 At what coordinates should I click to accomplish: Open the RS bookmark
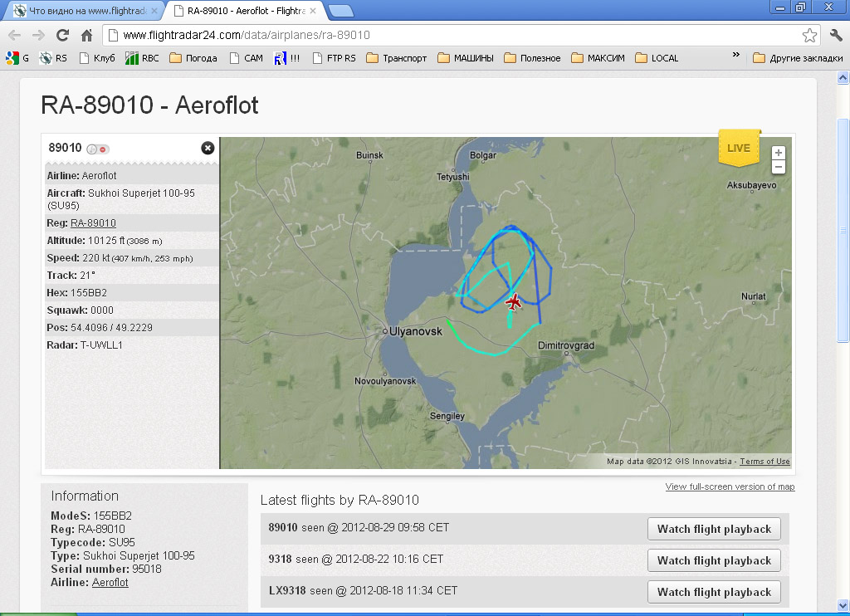(53, 58)
